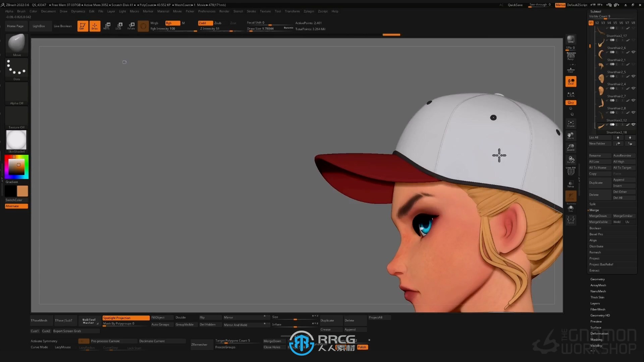Toggle Local symmetry mode
This screenshot has width=644, height=362.
[x=571, y=81]
